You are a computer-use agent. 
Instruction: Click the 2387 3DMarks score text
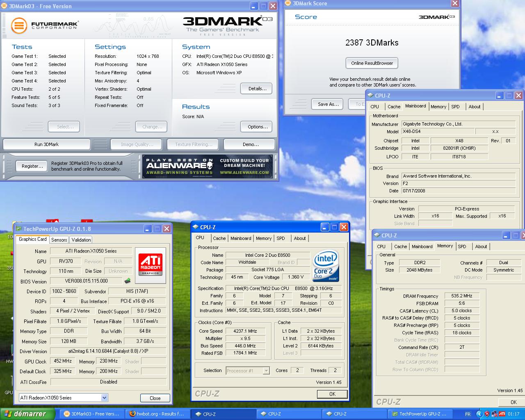coord(372,43)
